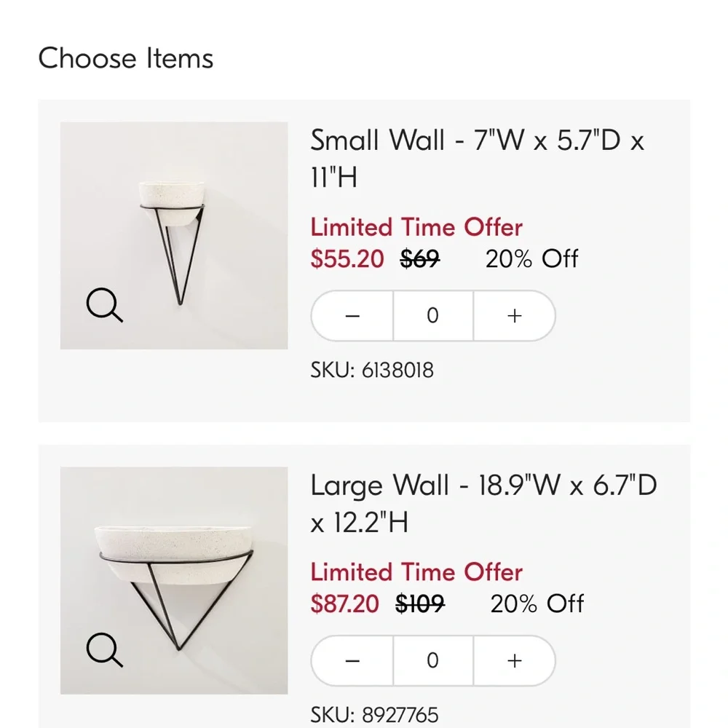Select the Large Wall quantity field

point(433,661)
